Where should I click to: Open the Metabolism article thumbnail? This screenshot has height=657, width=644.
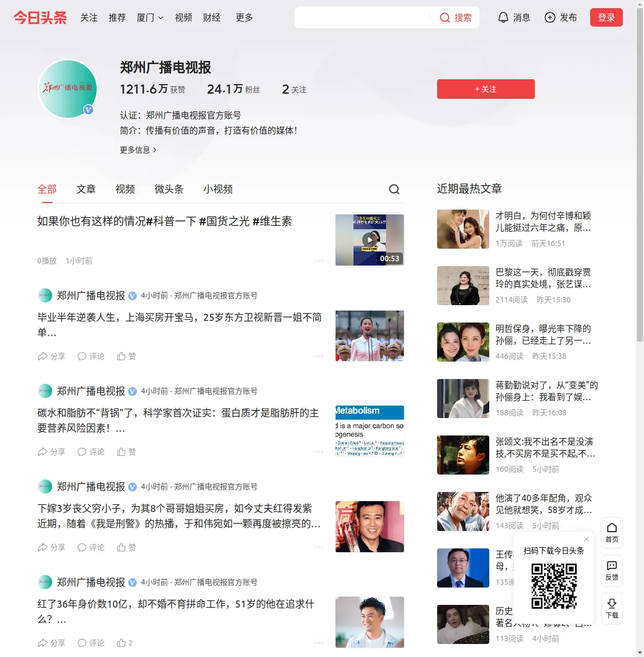[x=370, y=431]
